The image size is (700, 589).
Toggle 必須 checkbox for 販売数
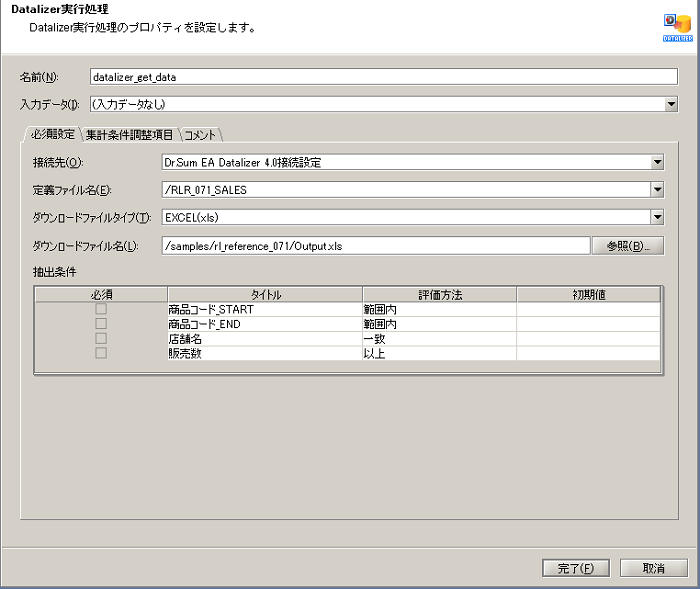point(100,353)
